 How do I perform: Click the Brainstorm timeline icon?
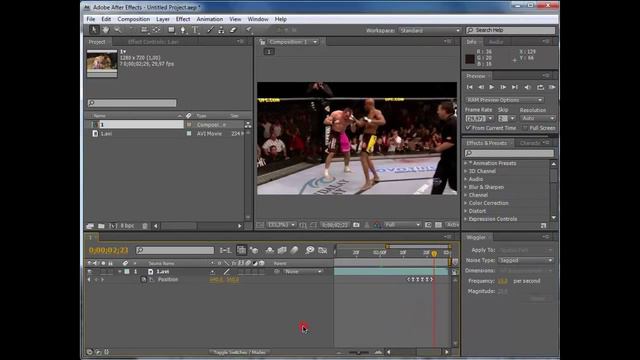310,250
